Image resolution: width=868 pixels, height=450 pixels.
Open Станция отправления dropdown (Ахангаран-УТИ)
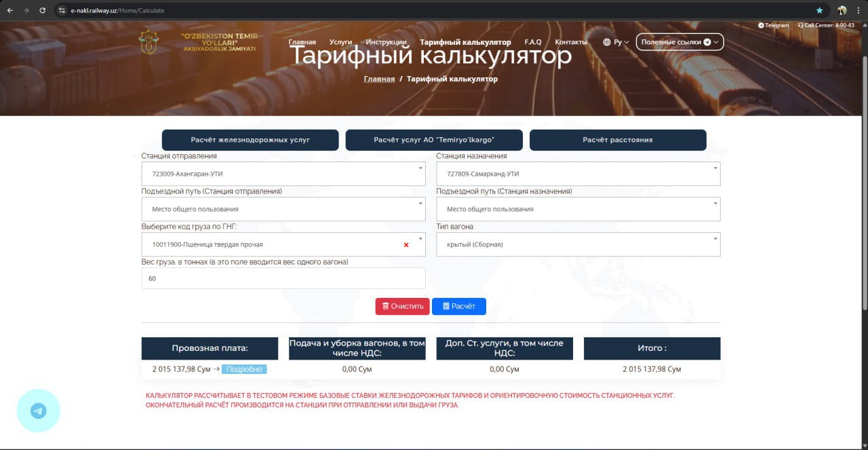[x=283, y=174]
